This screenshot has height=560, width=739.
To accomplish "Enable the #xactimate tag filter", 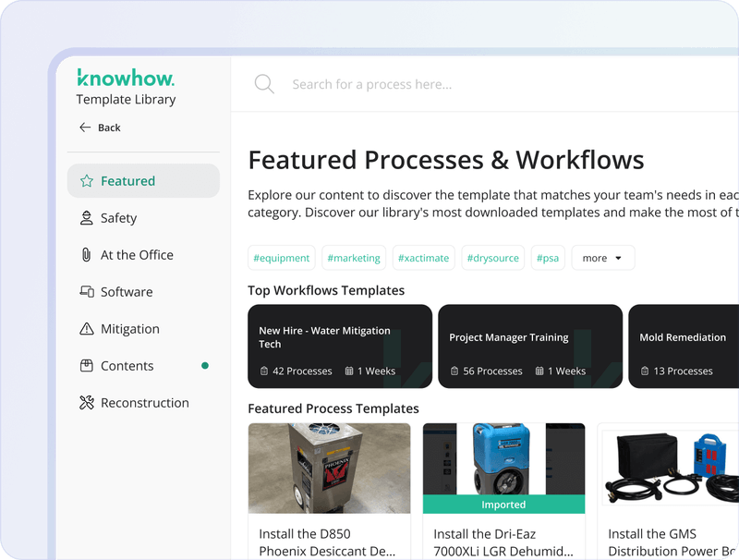I will [x=424, y=258].
